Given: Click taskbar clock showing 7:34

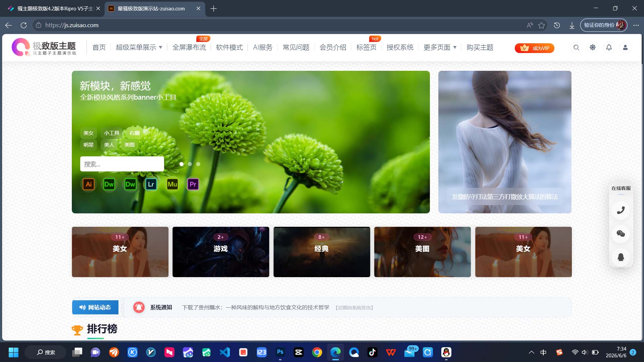Looking at the screenshot, I should pyautogui.click(x=616, y=352).
